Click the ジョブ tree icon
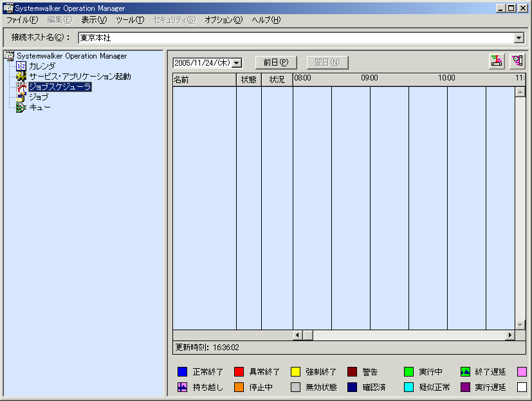Viewport: 532px width, 401px height. click(21, 97)
